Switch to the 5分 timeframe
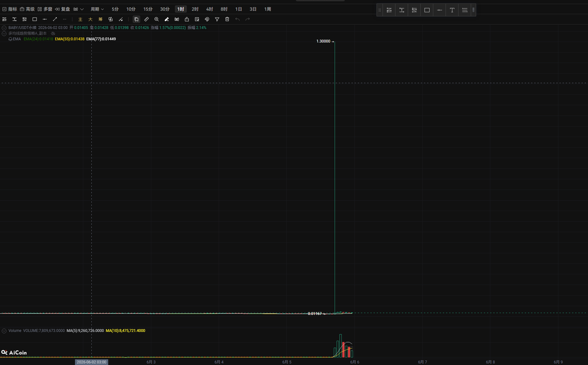Screen dimensions: 588x365 115,9
